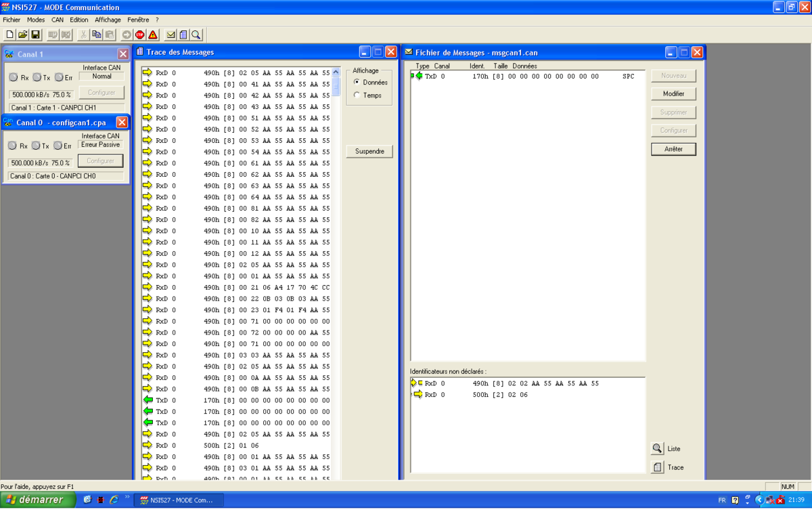Click the Rx indicator in Canal 1
The image size is (812, 516).
click(x=14, y=78)
